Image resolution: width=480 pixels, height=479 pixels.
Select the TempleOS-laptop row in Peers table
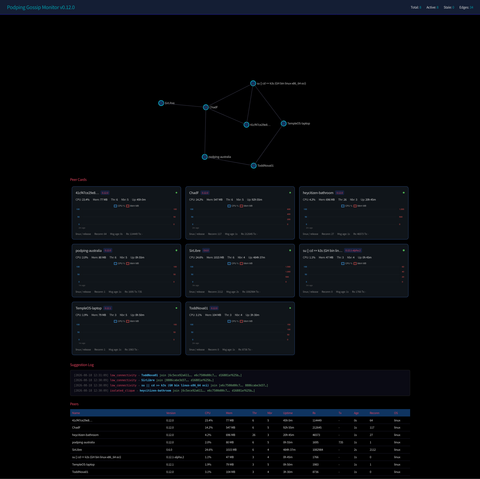coord(240,464)
